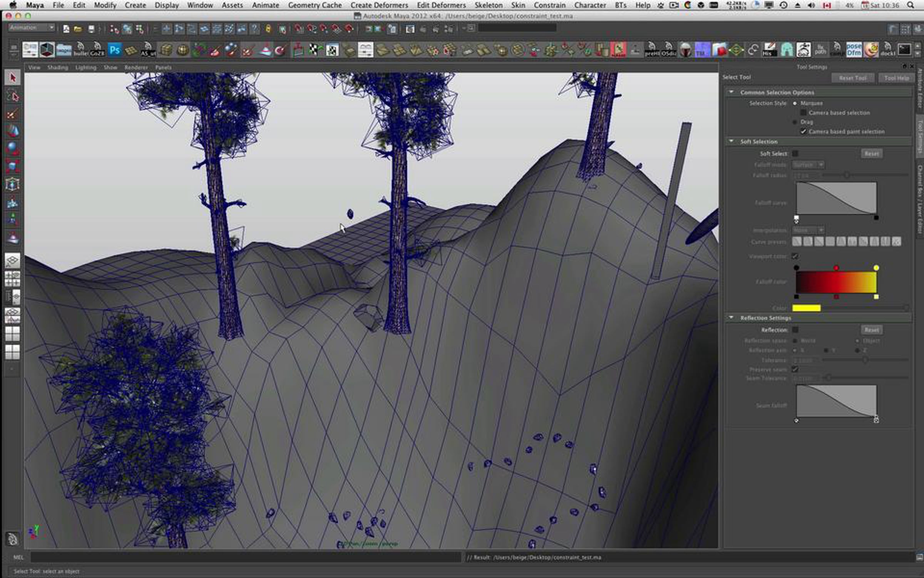
Task: Click the Photoshop Ps shelf icon
Action: click(x=114, y=50)
